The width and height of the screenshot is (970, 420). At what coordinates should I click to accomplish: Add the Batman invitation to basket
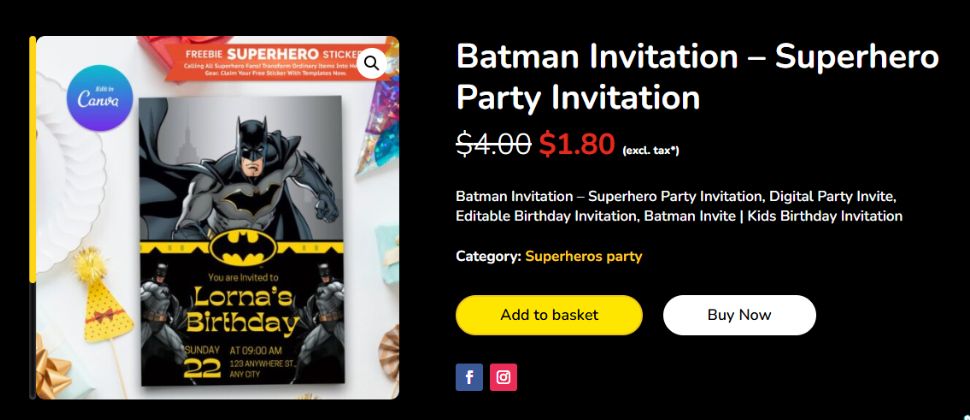pyautogui.click(x=549, y=315)
